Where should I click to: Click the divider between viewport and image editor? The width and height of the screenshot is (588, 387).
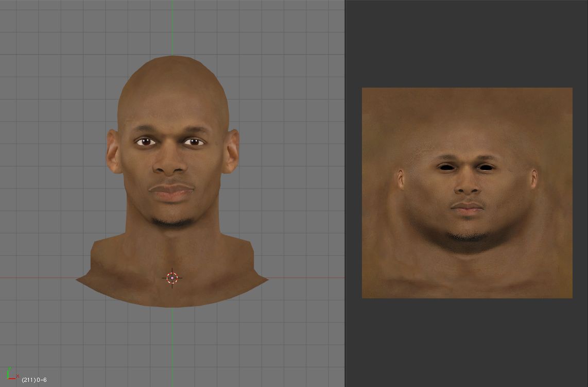(x=345, y=193)
